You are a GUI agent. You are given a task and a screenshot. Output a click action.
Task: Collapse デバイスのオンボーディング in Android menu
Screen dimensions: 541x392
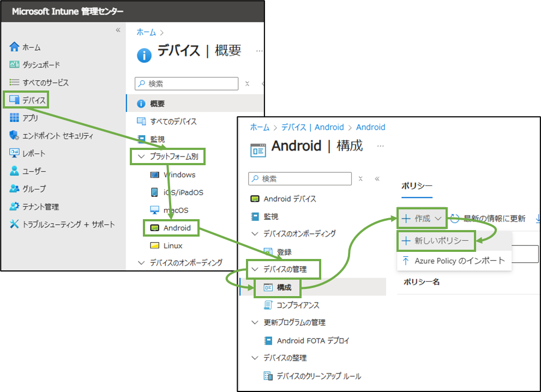click(x=255, y=233)
